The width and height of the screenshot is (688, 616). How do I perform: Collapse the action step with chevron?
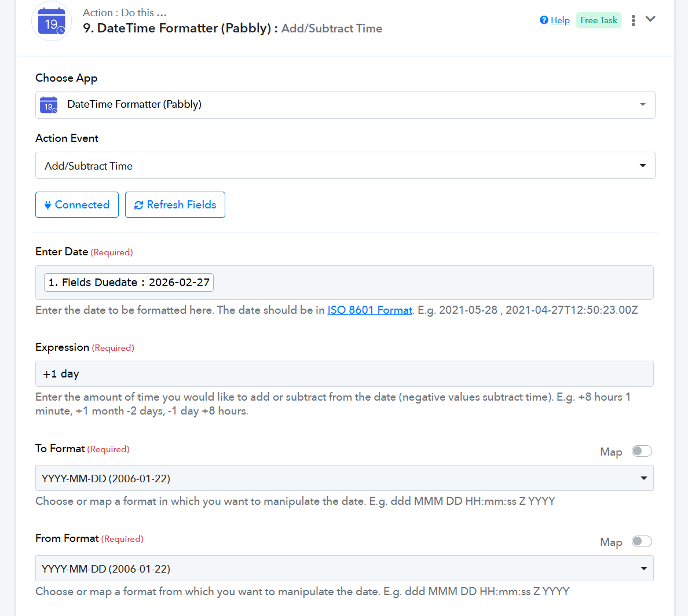point(650,19)
